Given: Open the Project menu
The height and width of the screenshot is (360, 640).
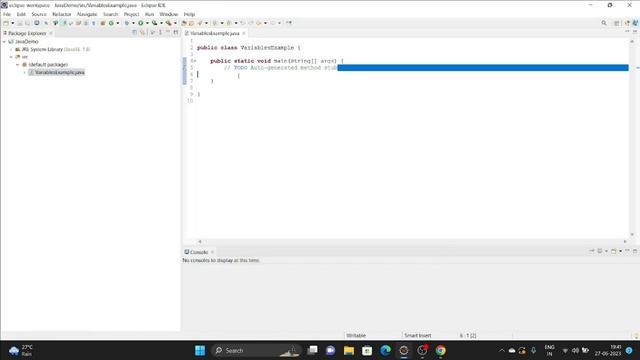Looking at the screenshot, I should point(131,14).
